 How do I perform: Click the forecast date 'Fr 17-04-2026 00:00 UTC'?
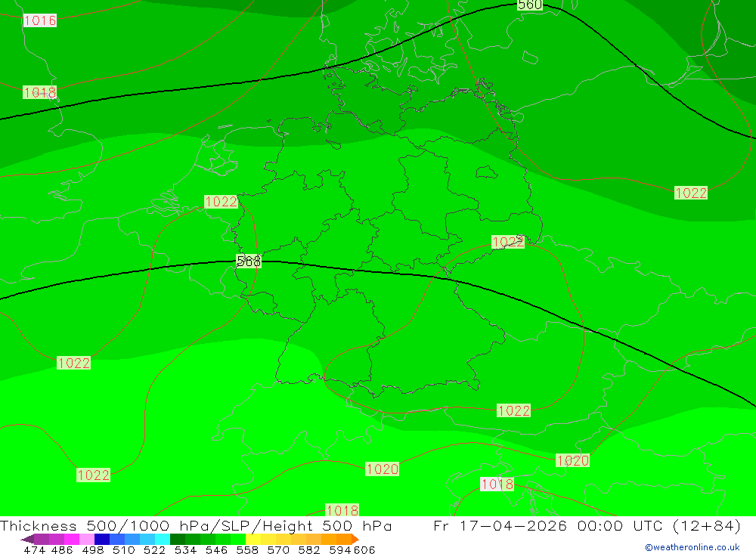coord(550,525)
